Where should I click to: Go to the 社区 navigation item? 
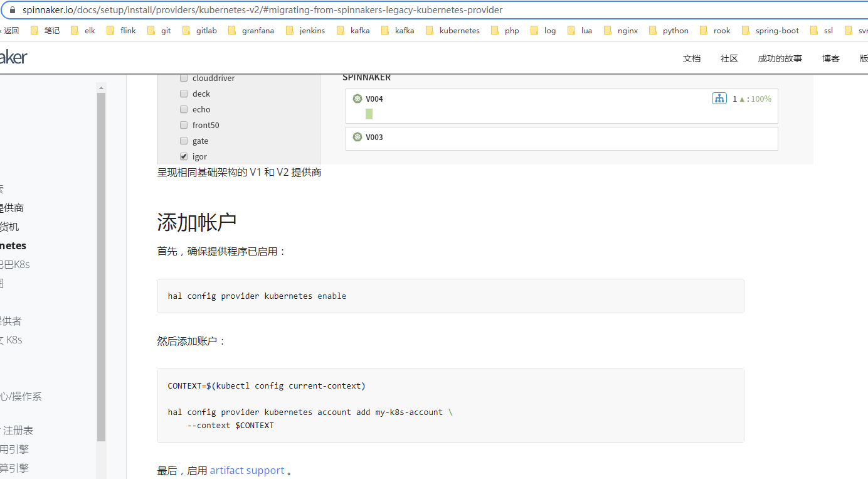(729, 58)
